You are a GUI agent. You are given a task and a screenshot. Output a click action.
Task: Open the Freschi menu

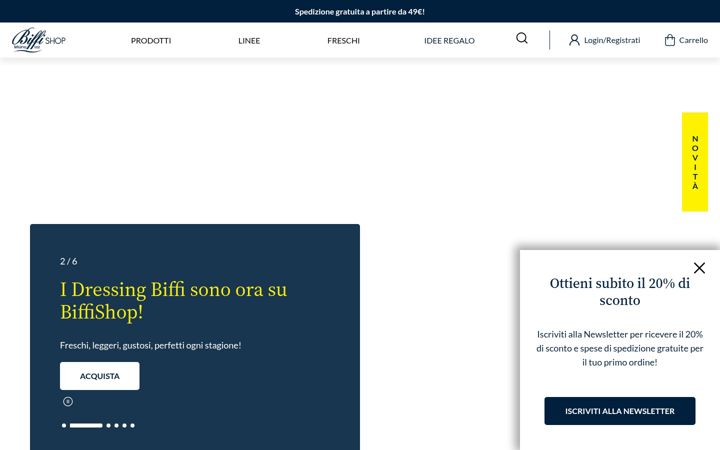pyautogui.click(x=343, y=40)
